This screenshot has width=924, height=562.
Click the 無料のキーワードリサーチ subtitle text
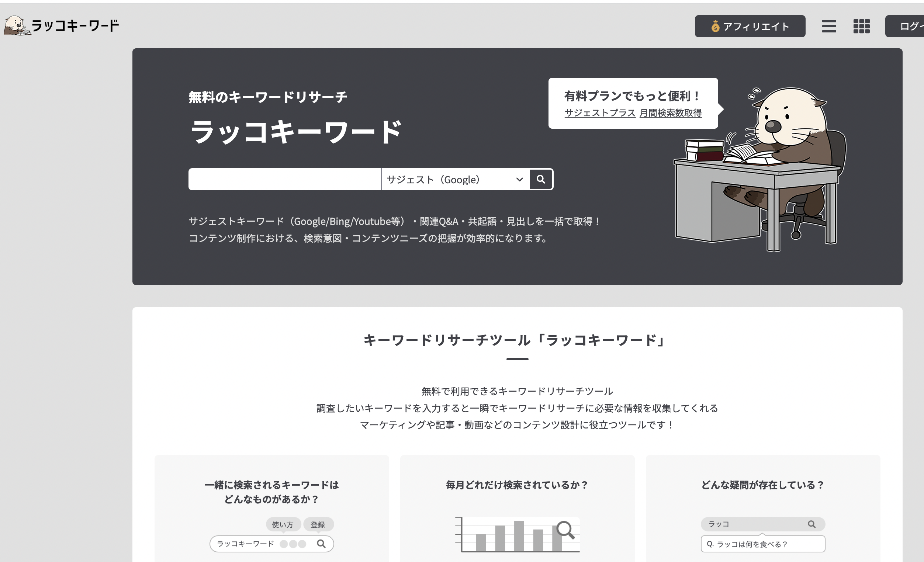coord(268,97)
